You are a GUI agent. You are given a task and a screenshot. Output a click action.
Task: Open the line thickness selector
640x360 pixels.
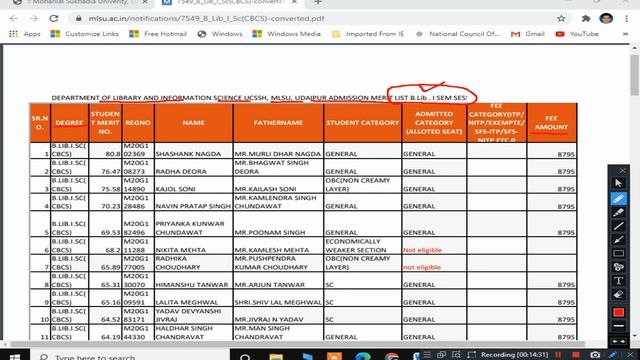pyautogui.click(x=618, y=326)
